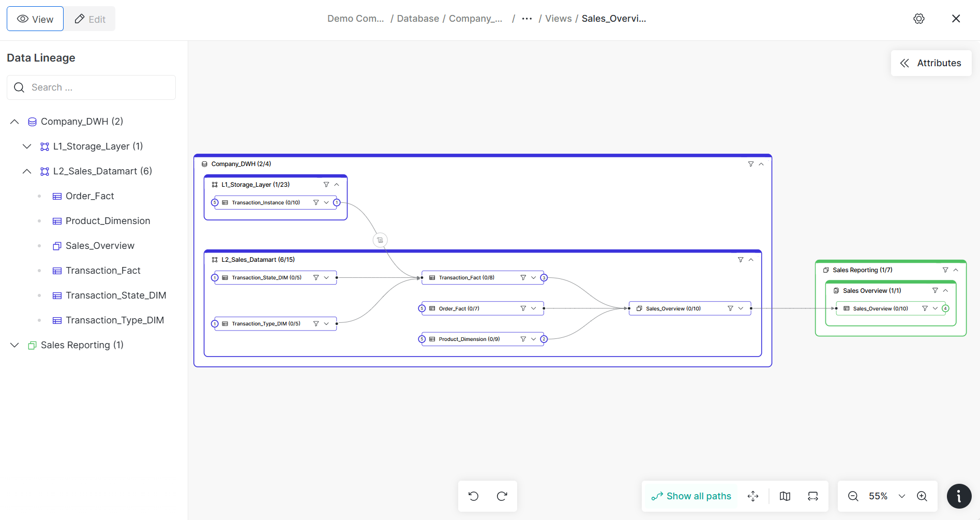Close the lineage view with X
The width and height of the screenshot is (980, 520).
(x=956, y=19)
